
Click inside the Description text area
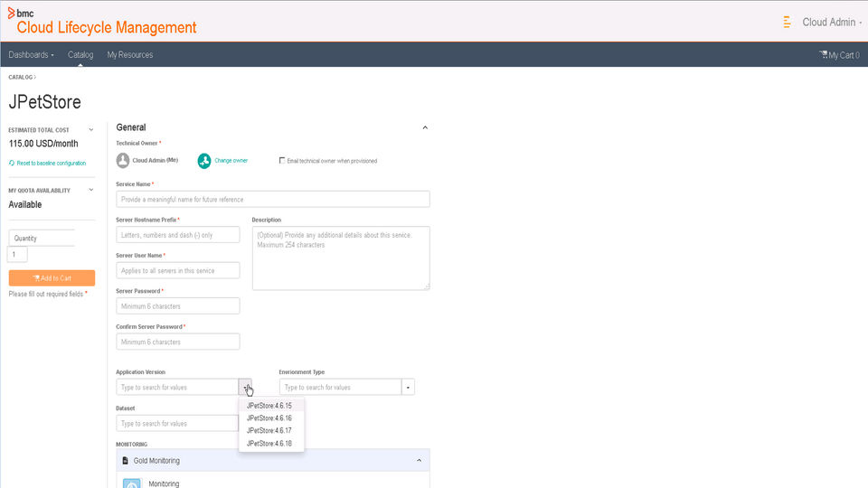pos(341,258)
